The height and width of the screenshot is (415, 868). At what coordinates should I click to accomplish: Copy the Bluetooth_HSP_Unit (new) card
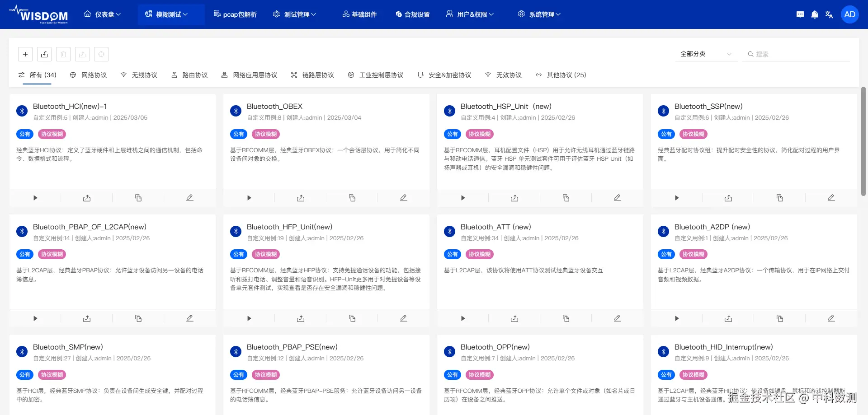pos(566,198)
